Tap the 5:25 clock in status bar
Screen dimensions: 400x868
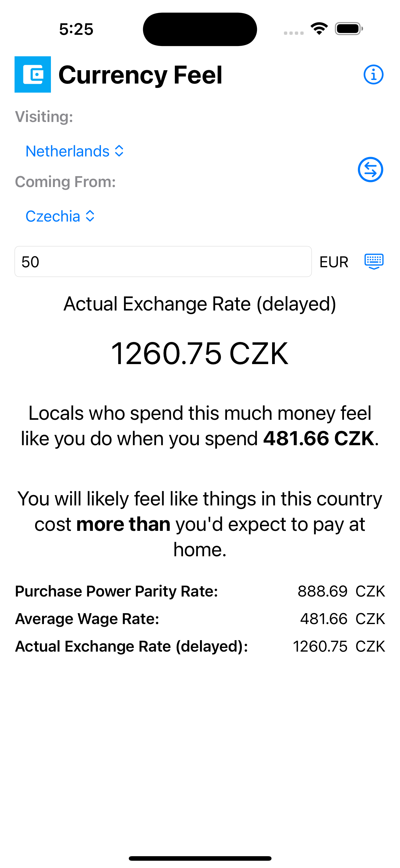point(76,29)
